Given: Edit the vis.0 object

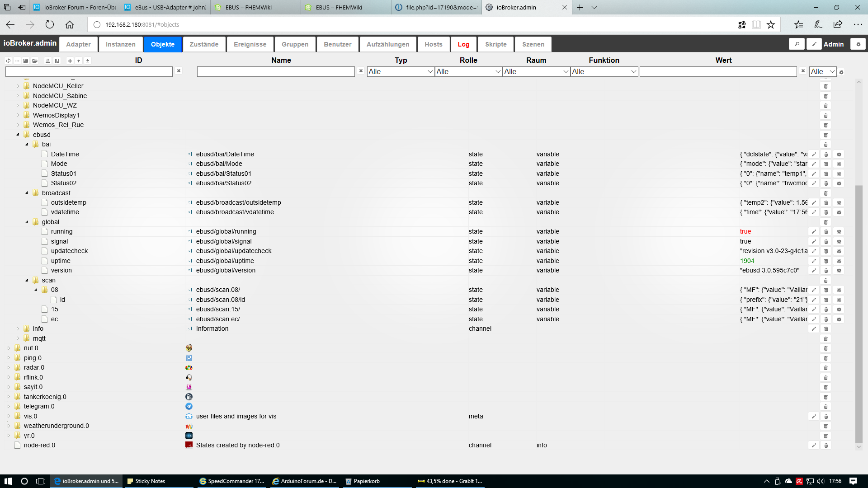Looking at the screenshot, I should [x=814, y=417].
